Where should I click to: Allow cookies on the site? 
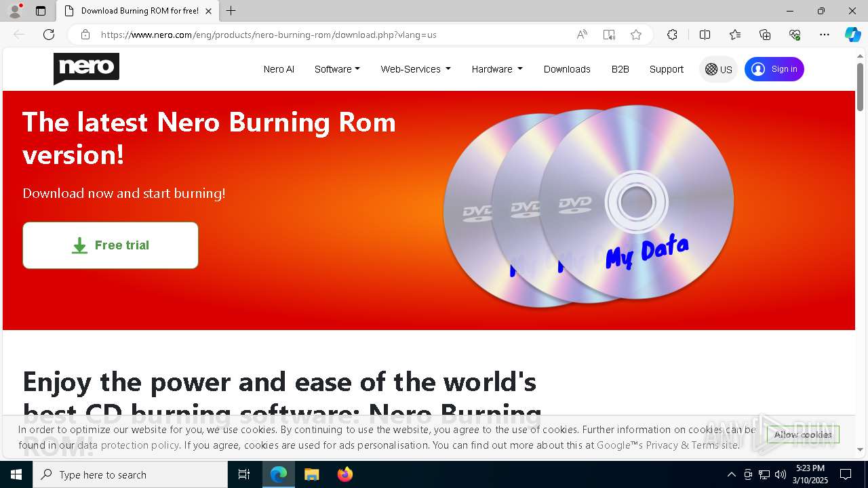click(x=803, y=434)
